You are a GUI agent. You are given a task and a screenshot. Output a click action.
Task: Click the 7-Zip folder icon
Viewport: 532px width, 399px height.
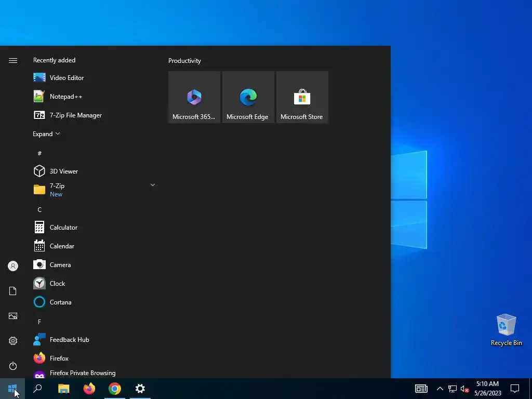pos(39,189)
